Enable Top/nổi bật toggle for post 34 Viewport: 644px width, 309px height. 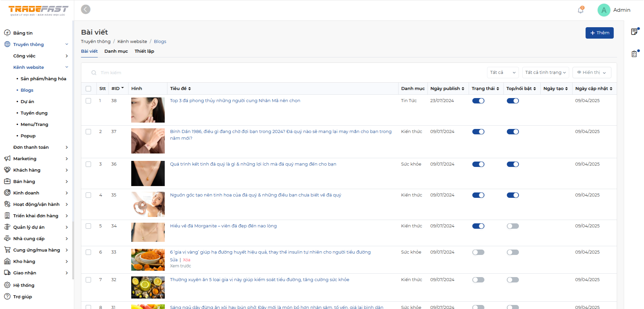pos(513,226)
